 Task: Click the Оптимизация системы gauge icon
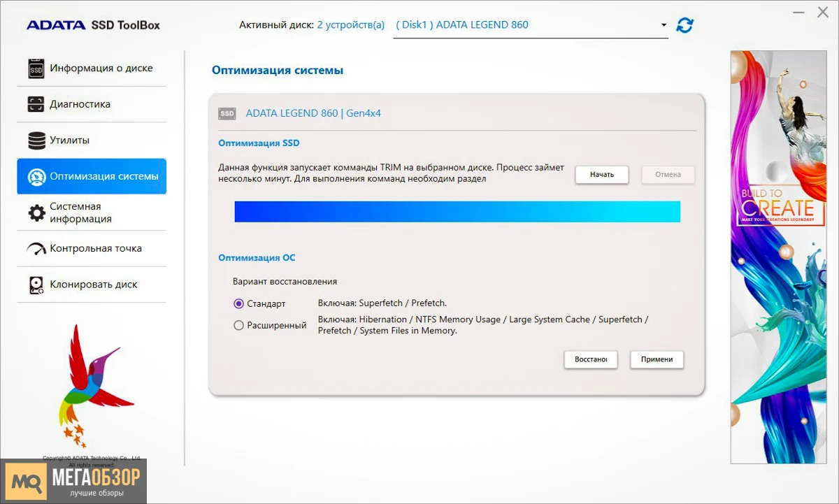[x=36, y=177]
